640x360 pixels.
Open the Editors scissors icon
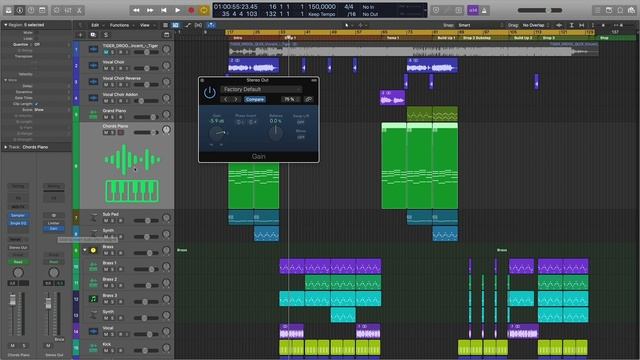[x=79, y=10]
